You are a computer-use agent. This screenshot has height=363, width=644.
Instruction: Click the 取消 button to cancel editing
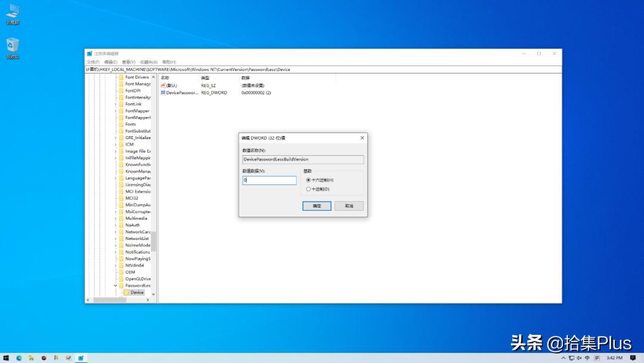click(x=349, y=205)
